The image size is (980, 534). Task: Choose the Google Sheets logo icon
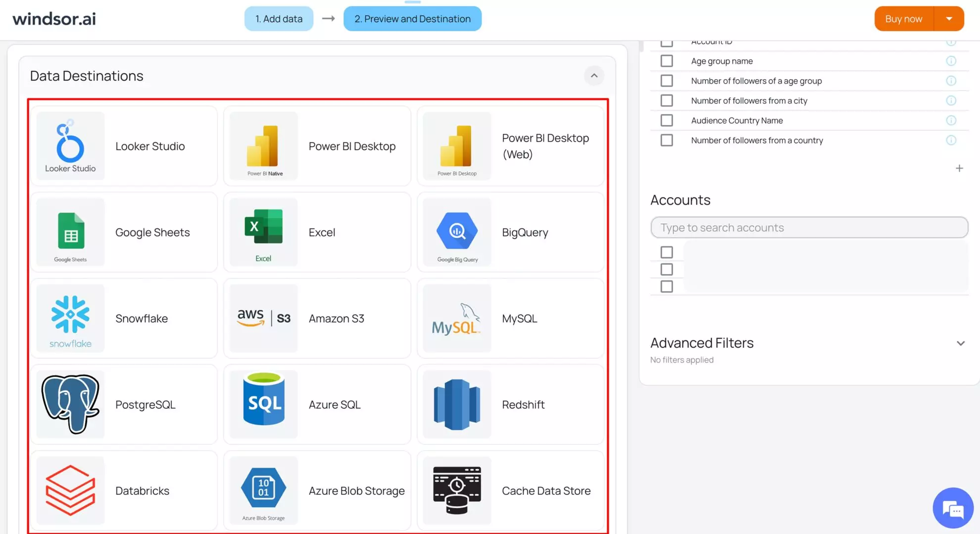tap(70, 232)
